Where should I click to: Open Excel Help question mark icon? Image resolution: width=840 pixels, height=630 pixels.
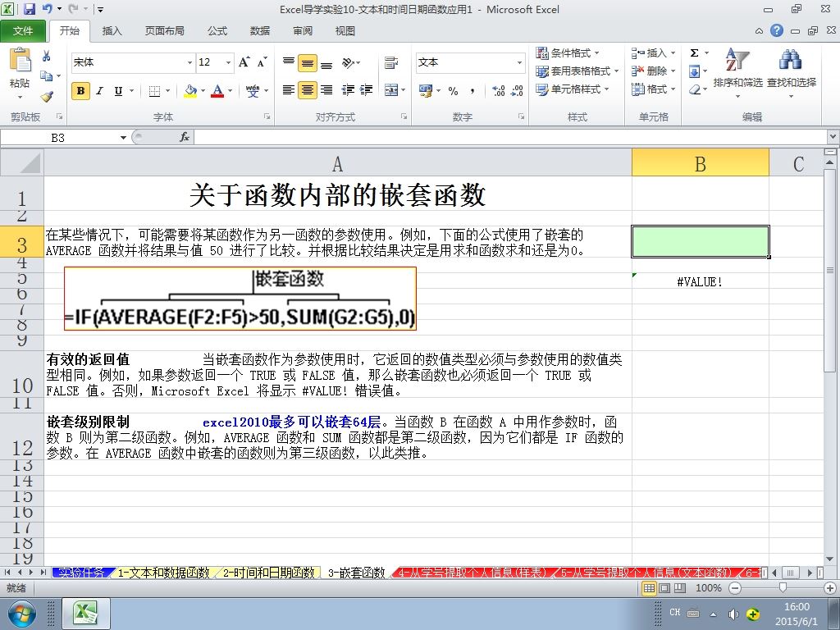pyautogui.click(x=777, y=30)
